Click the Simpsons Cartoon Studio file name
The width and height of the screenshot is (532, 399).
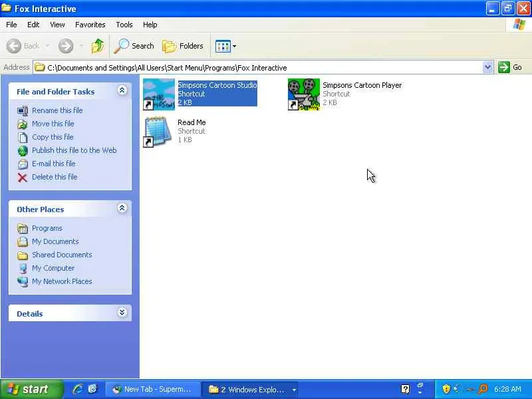pos(217,85)
